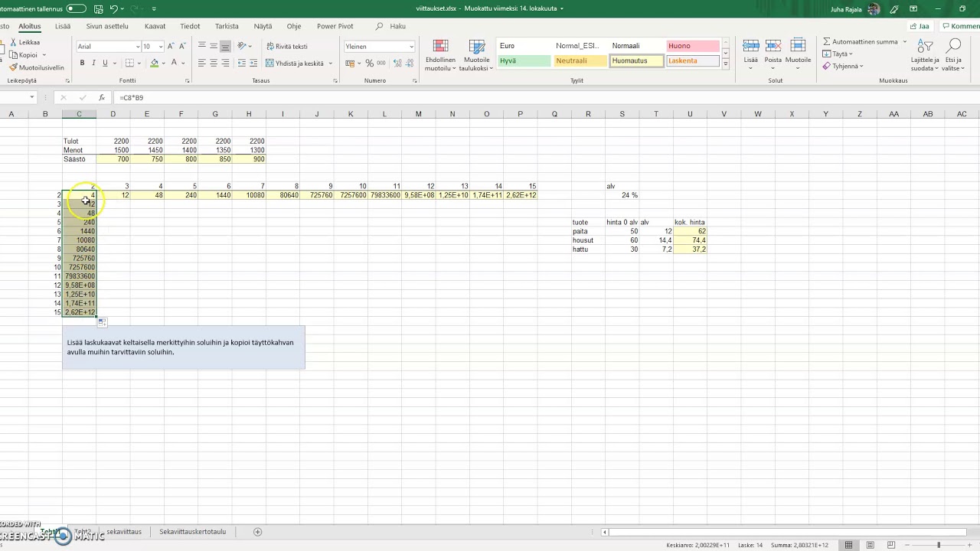Toggle the automatic save (Automaattinen tallennus) switch
Screen dimensions: 980x551
click(x=76, y=8)
